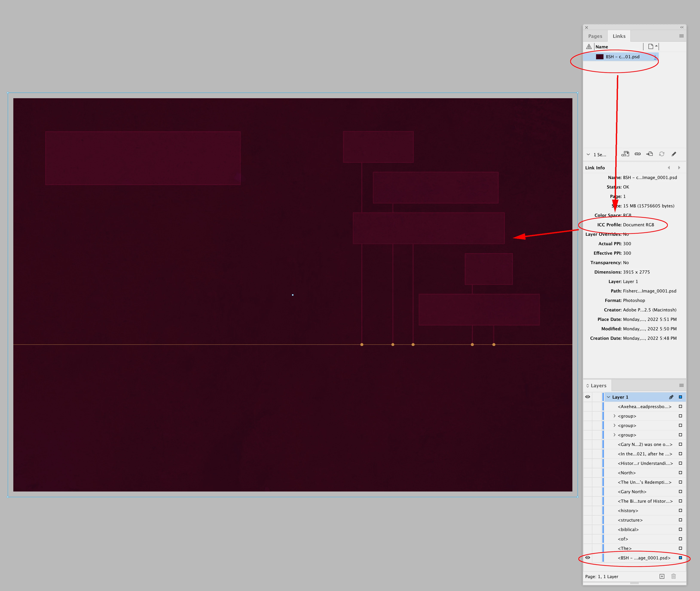700x591 pixels.
Task: Click the Relink chain icon
Action: [x=637, y=154]
